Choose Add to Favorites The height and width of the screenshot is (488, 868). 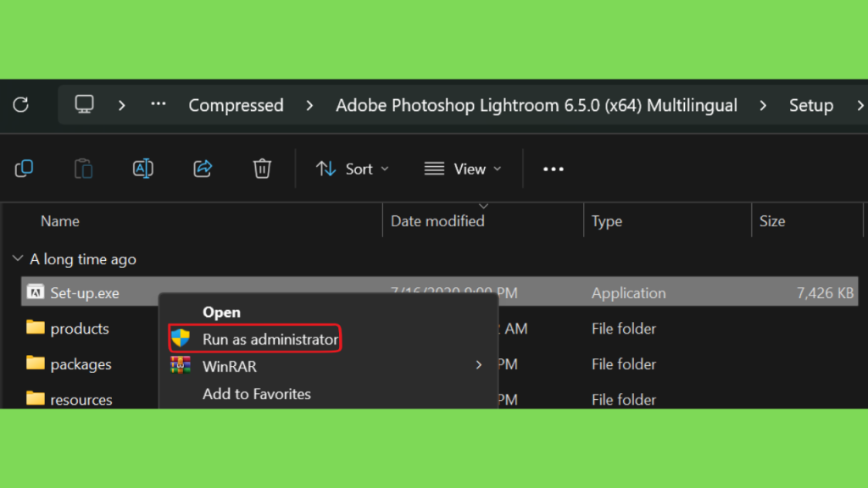[257, 394]
